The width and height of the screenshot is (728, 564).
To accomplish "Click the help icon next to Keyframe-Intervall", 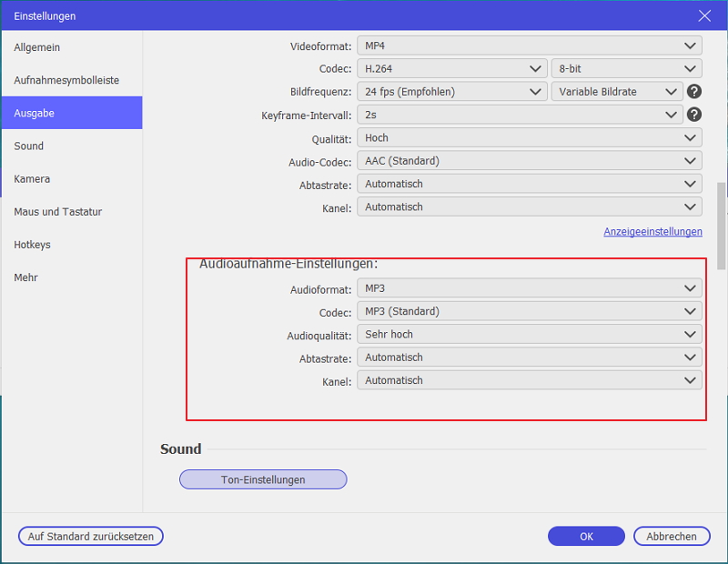I will (694, 115).
